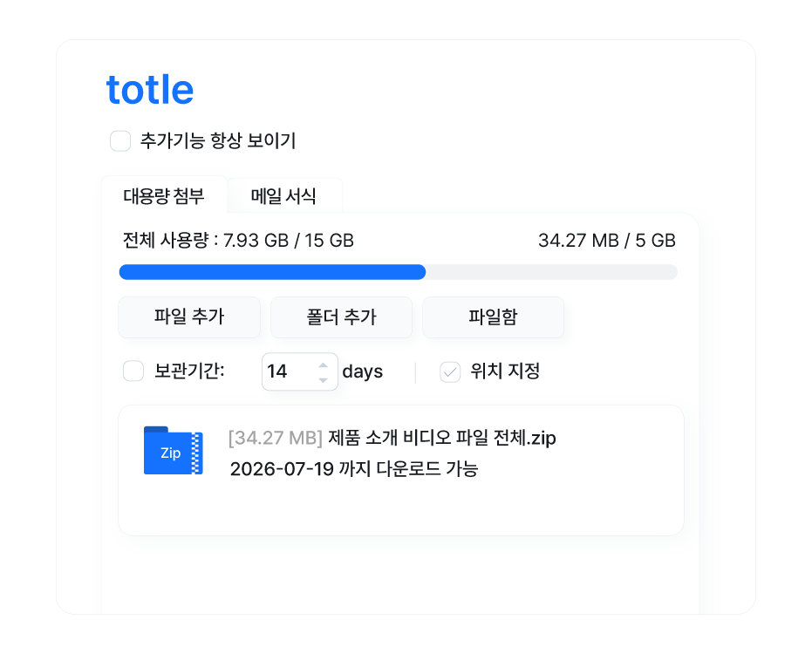Image resolution: width=812 pixels, height=654 pixels.
Task: Click the 전체 사용량 7.93 GB label
Action: click(x=238, y=241)
